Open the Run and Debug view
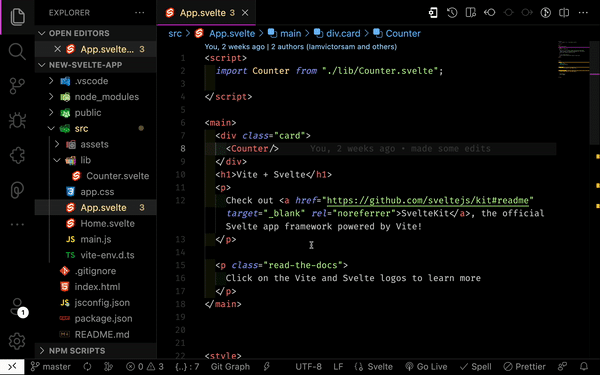Viewport: 600px width, 375px height. 17,121
